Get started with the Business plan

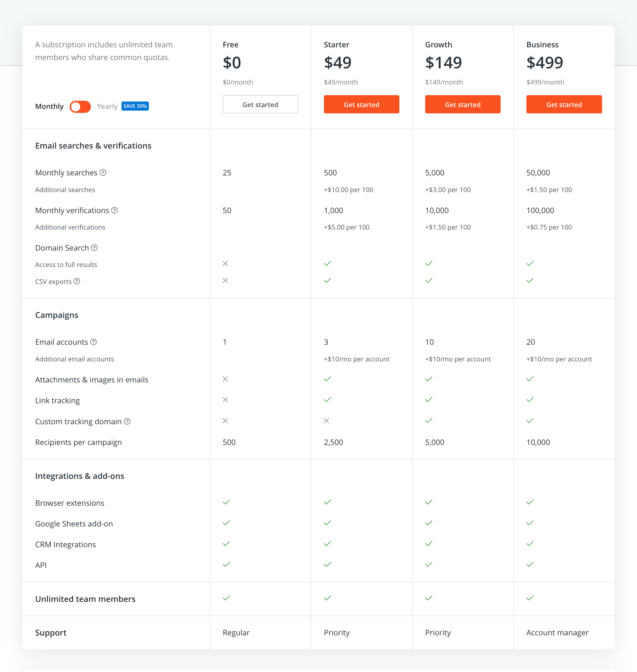click(564, 104)
